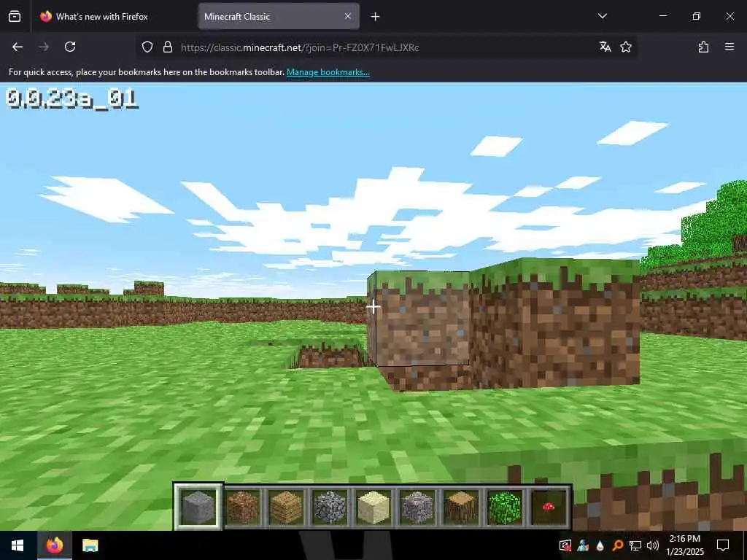The height and width of the screenshot is (560, 747).
Task: Select the Minecraft Classic tab
Action: [279, 17]
